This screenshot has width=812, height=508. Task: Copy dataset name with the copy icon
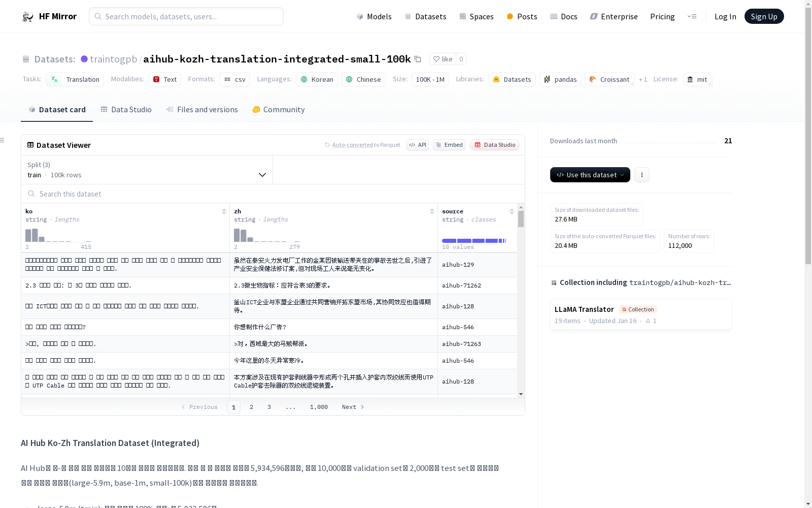click(418, 59)
